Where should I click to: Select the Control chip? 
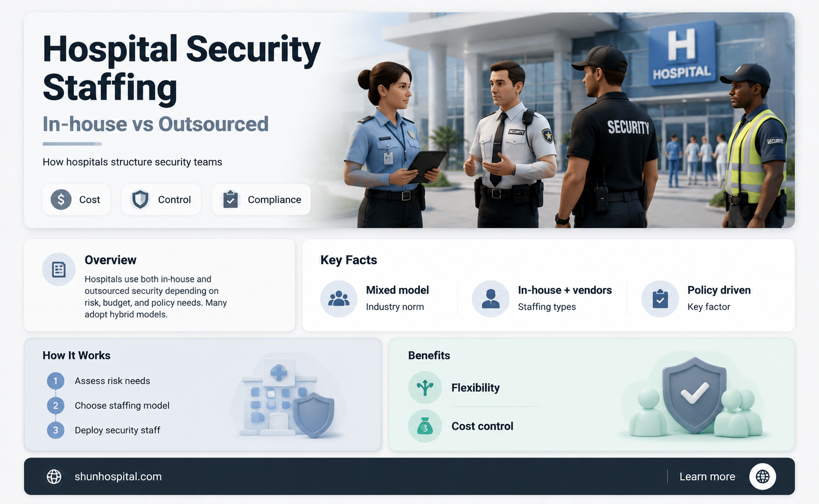[161, 199]
